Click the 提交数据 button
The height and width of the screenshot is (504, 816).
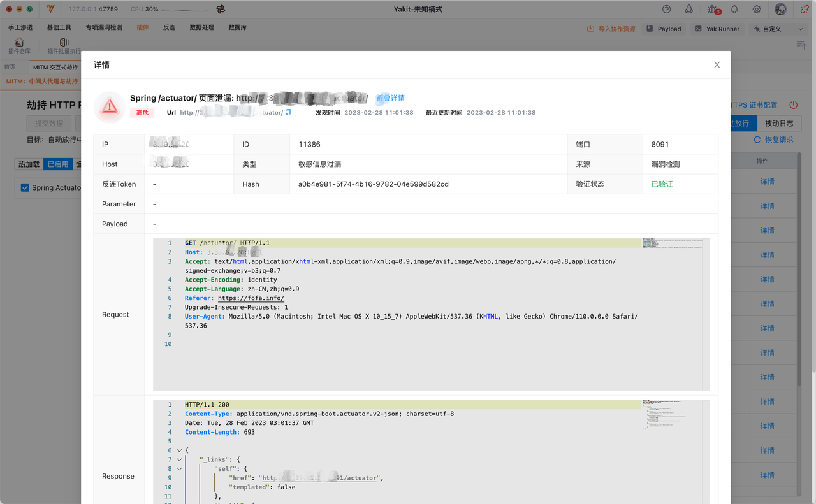49,123
